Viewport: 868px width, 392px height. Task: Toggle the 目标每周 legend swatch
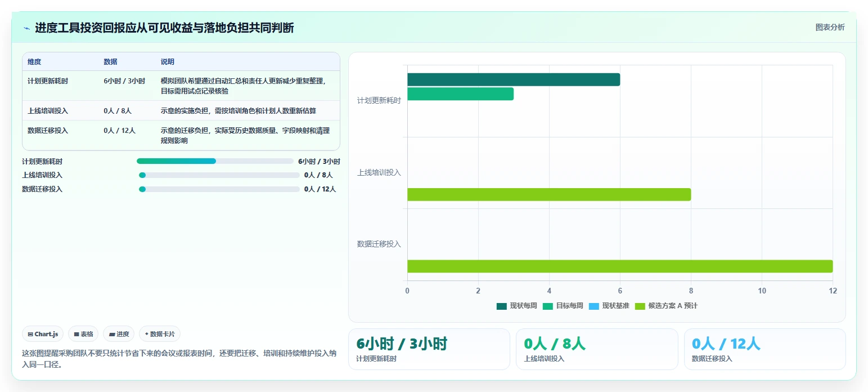548,306
